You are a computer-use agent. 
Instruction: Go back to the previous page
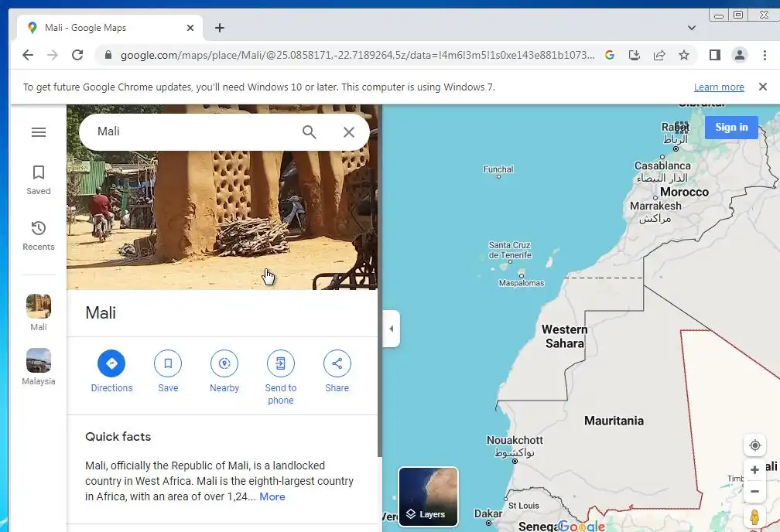(x=28, y=55)
